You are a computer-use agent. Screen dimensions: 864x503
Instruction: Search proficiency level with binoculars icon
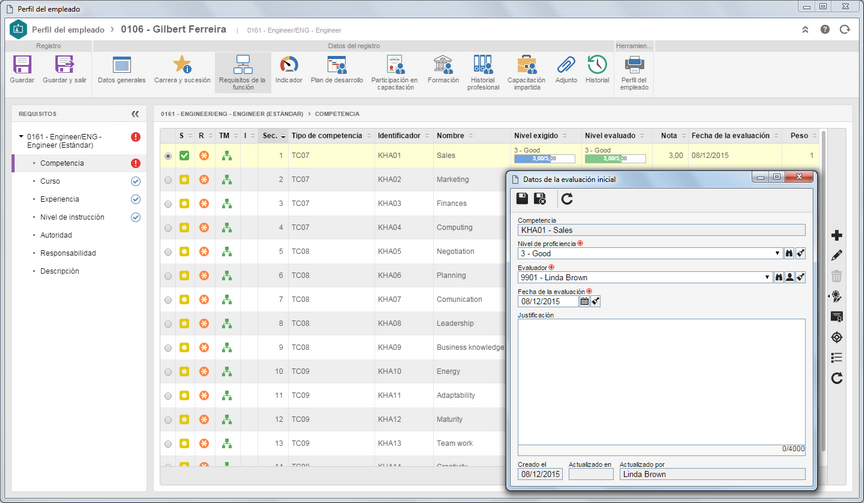[x=789, y=253]
